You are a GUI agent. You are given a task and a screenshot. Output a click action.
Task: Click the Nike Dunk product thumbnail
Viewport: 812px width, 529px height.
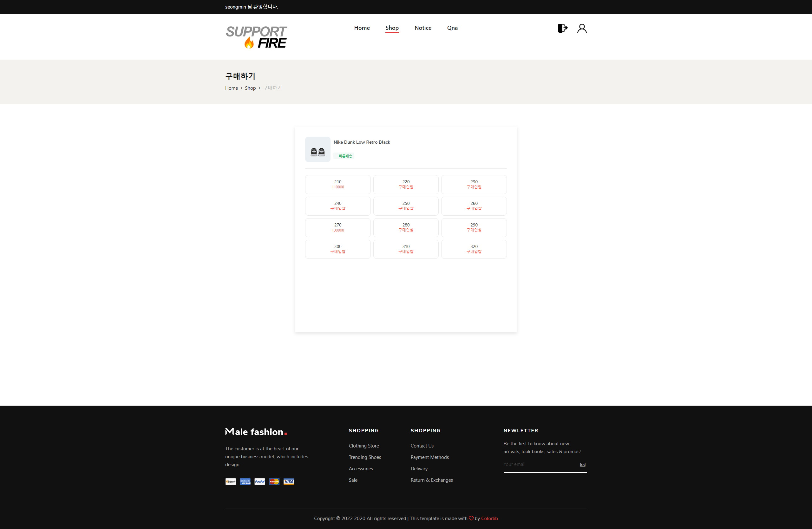[x=317, y=149]
